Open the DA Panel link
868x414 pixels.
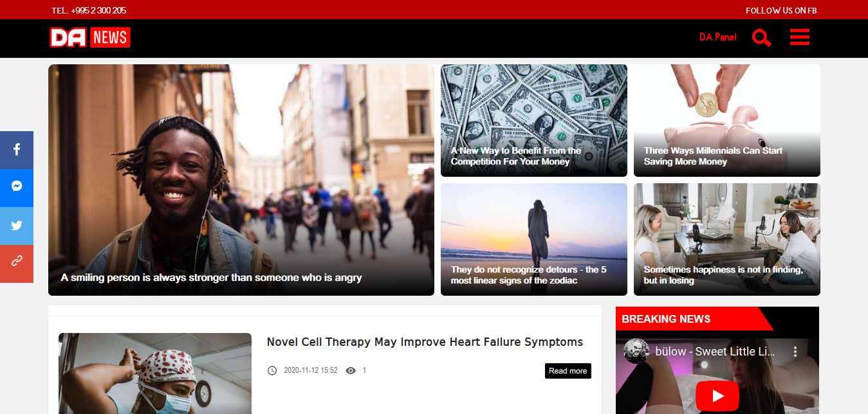pos(717,37)
